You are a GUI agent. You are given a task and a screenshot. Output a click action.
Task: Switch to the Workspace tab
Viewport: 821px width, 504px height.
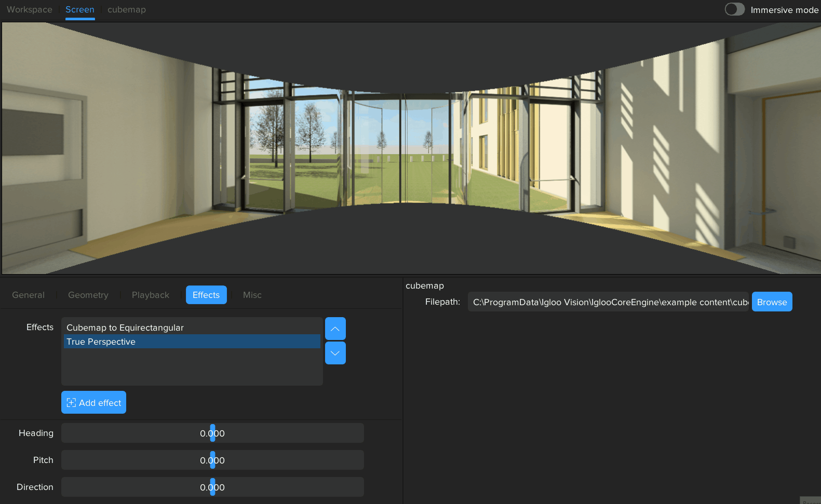(x=30, y=9)
